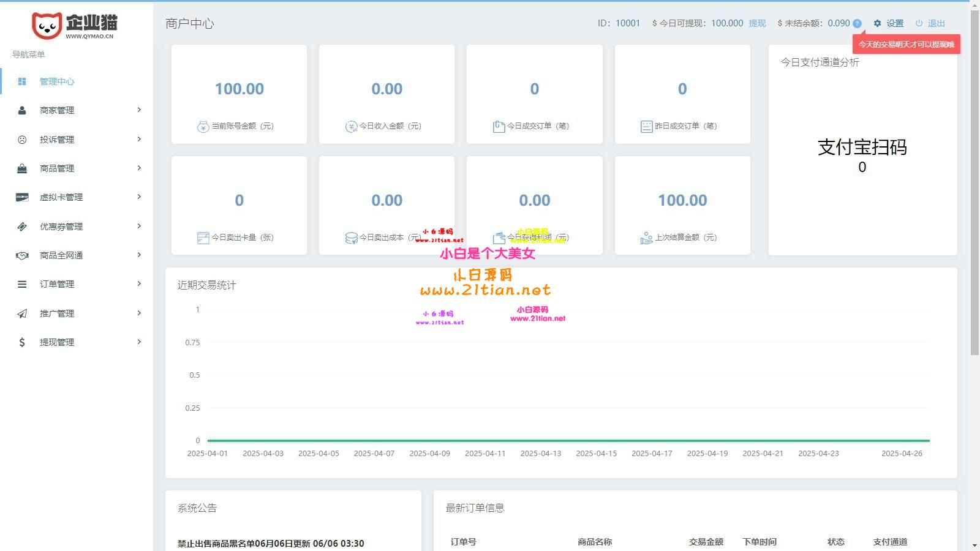
Task: Open the 商品全网通 menu item
Action: point(61,255)
